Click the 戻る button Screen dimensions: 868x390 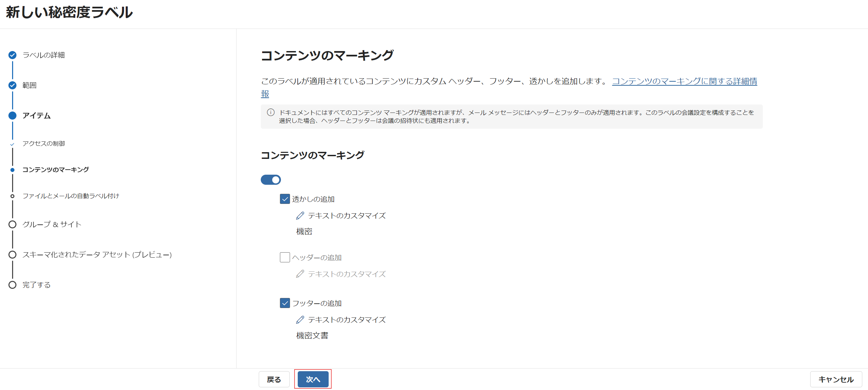[274, 379]
